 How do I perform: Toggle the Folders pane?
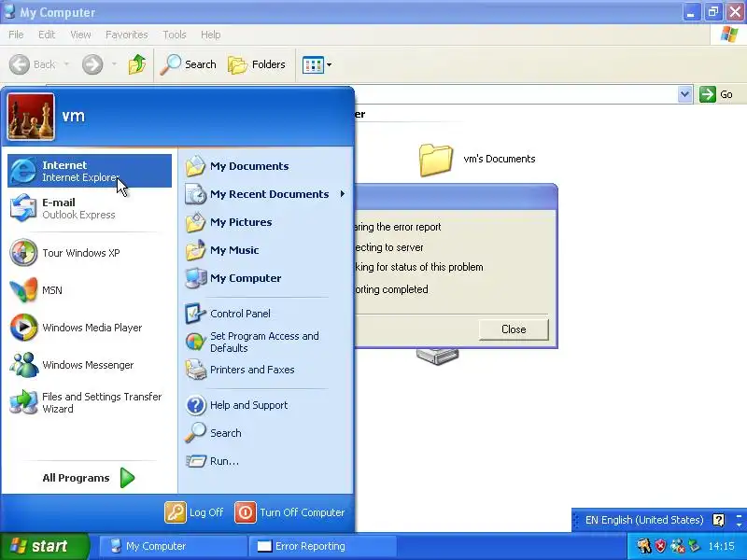coord(257,64)
